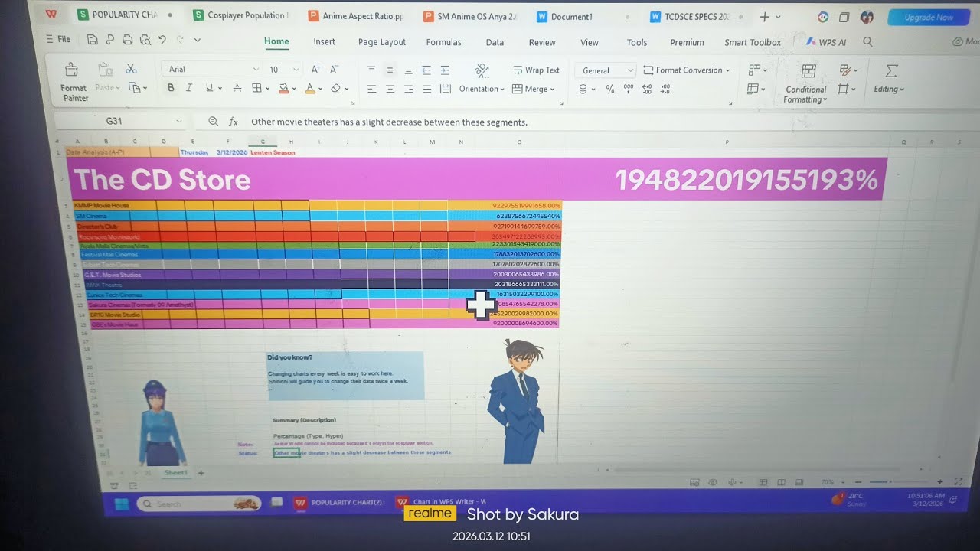Align text left
The image size is (980, 551).
371,89
